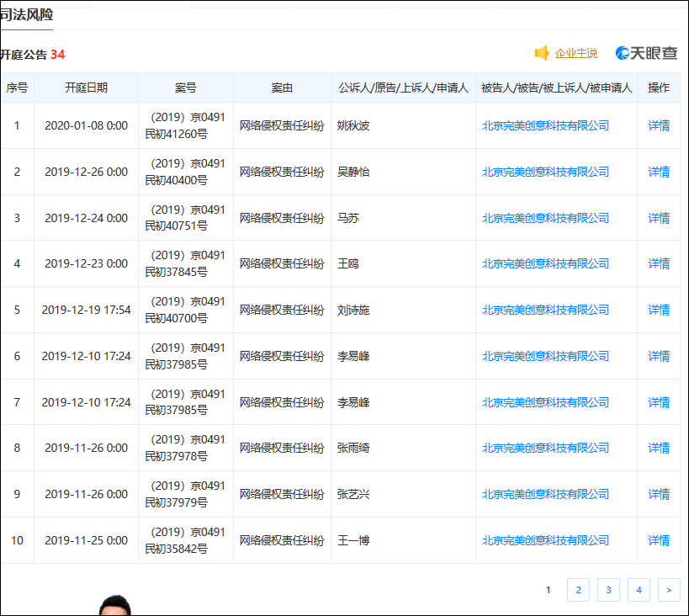Click case number 民初40700号
Screen dimensions: 689x616
coord(176,318)
